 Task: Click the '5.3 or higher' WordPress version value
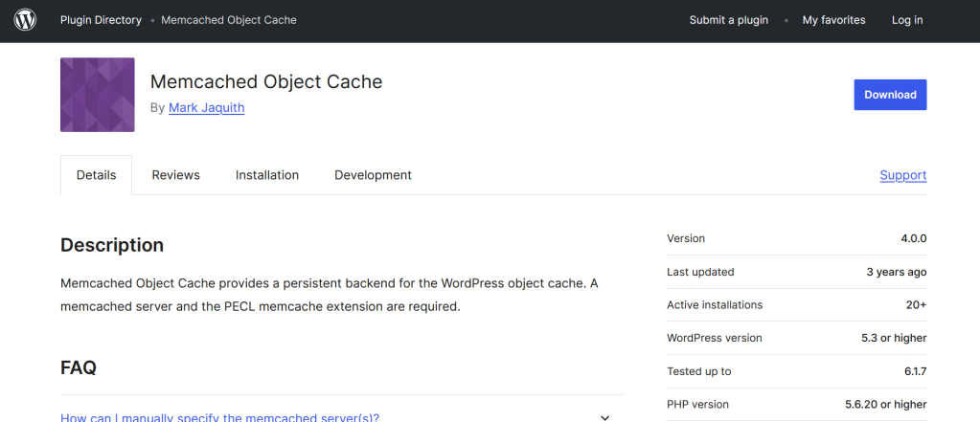[x=894, y=339]
